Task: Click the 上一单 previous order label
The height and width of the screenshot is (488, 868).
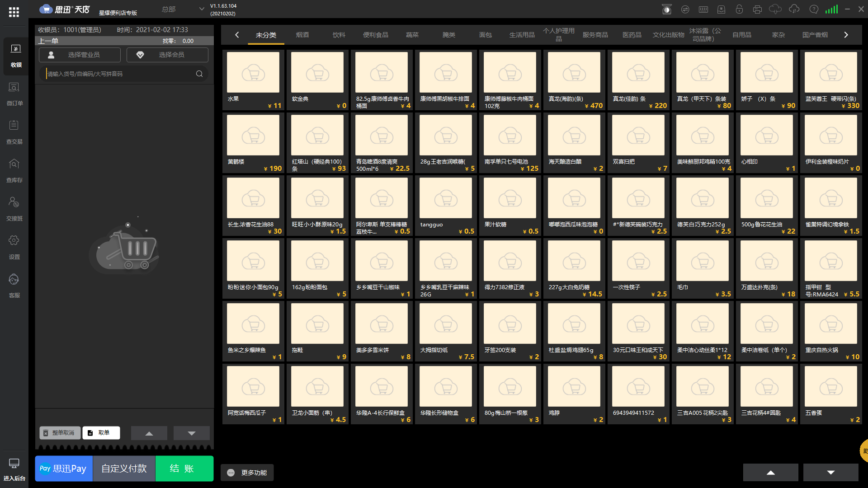Action: [48, 41]
